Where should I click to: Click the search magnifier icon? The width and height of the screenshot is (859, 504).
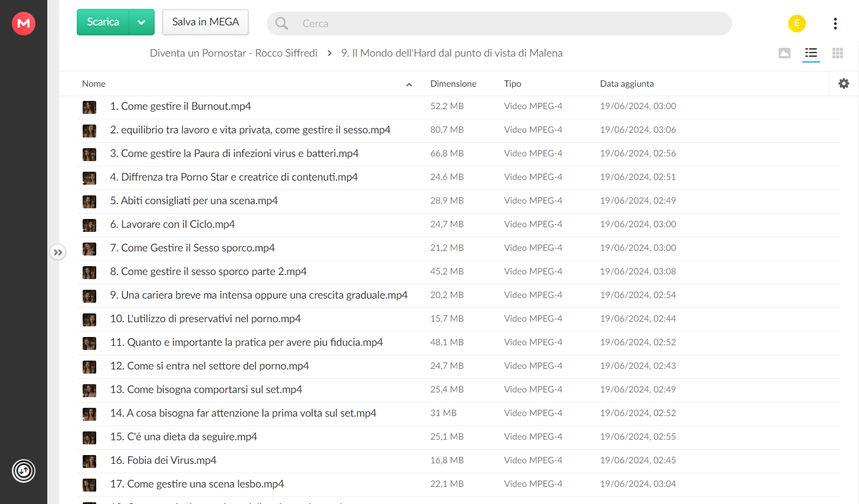pos(282,24)
